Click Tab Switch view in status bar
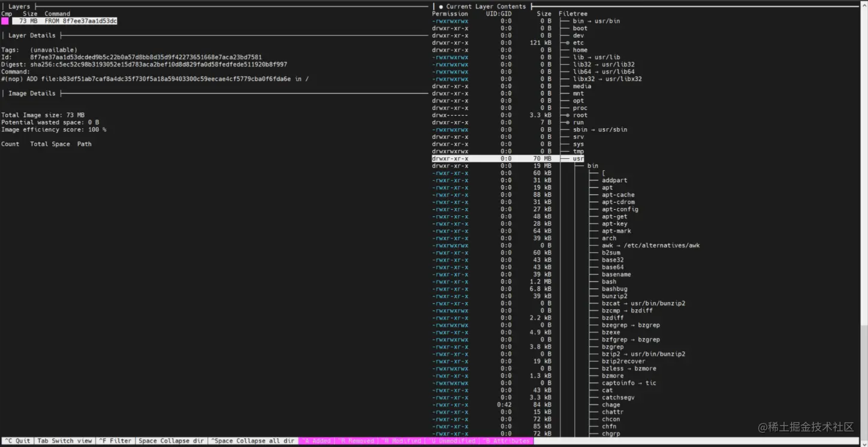Viewport: 868px width, 447px height. click(x=65, y=441)
